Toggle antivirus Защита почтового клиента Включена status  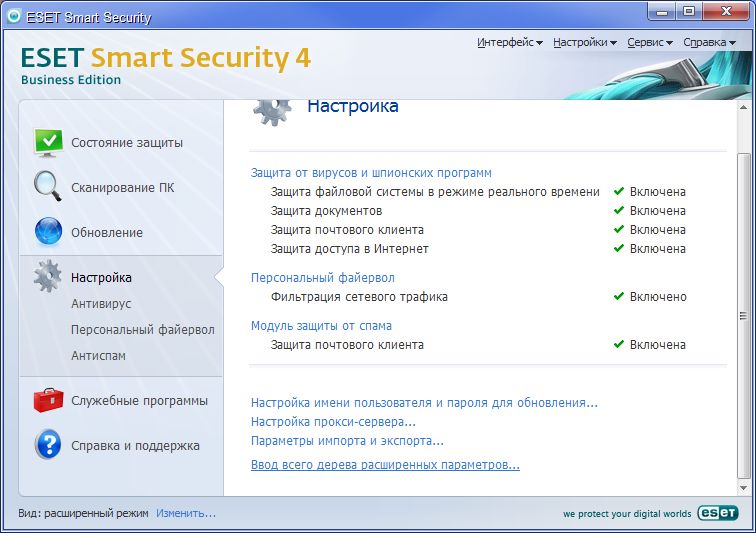(658, 230)
